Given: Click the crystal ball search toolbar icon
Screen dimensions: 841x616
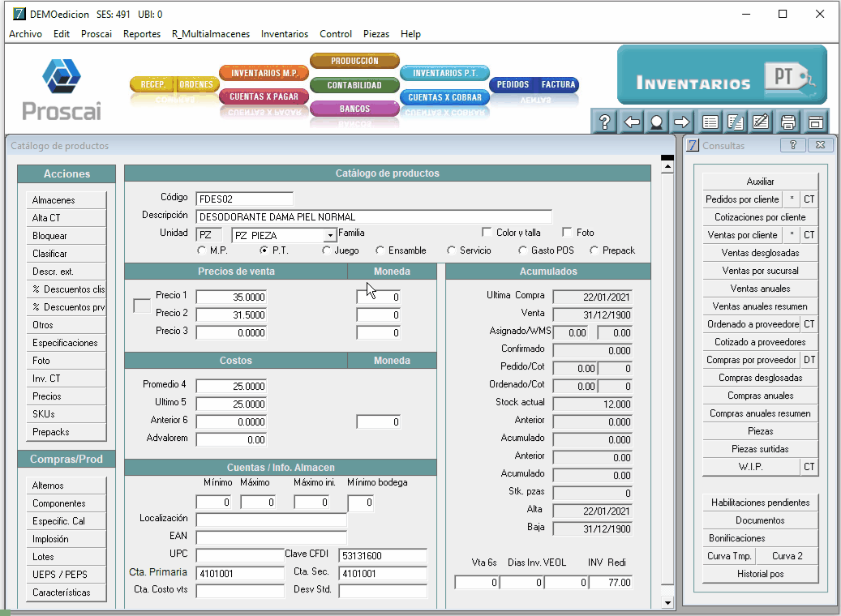Looking at the screenshot, I should [656, 122].
